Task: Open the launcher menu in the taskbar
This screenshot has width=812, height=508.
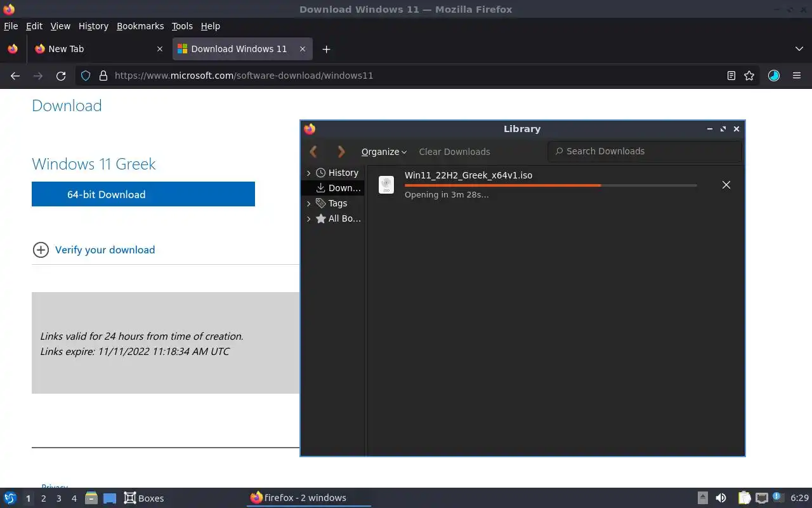Action: pyautogui.click(x=10, y=498)
